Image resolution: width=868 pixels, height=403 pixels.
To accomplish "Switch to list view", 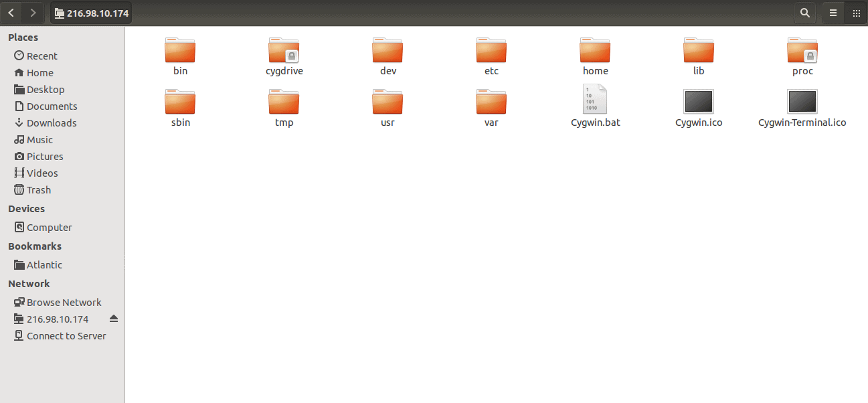I will click(833, 13).
